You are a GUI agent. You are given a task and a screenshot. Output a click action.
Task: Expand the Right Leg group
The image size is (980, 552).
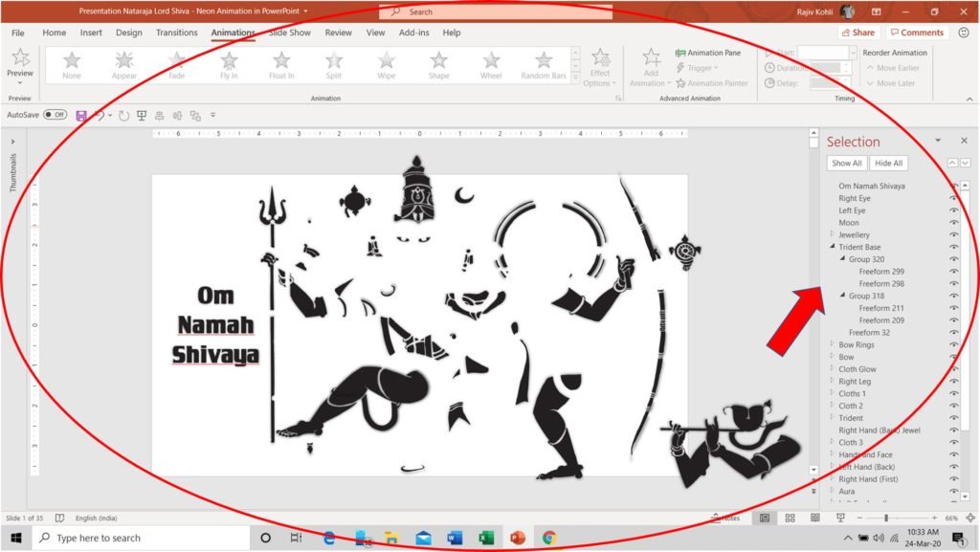coord(832,381)
